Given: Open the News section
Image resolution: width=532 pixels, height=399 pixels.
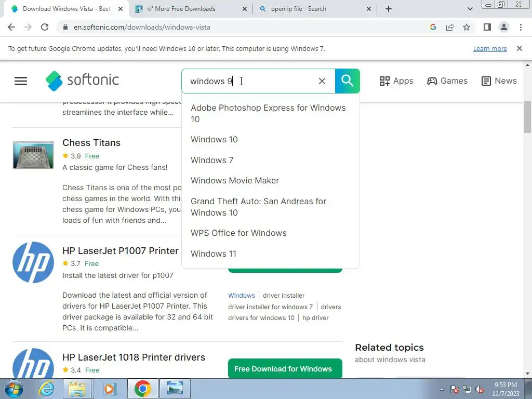Looking at the screenshot, I should [499, 81].
